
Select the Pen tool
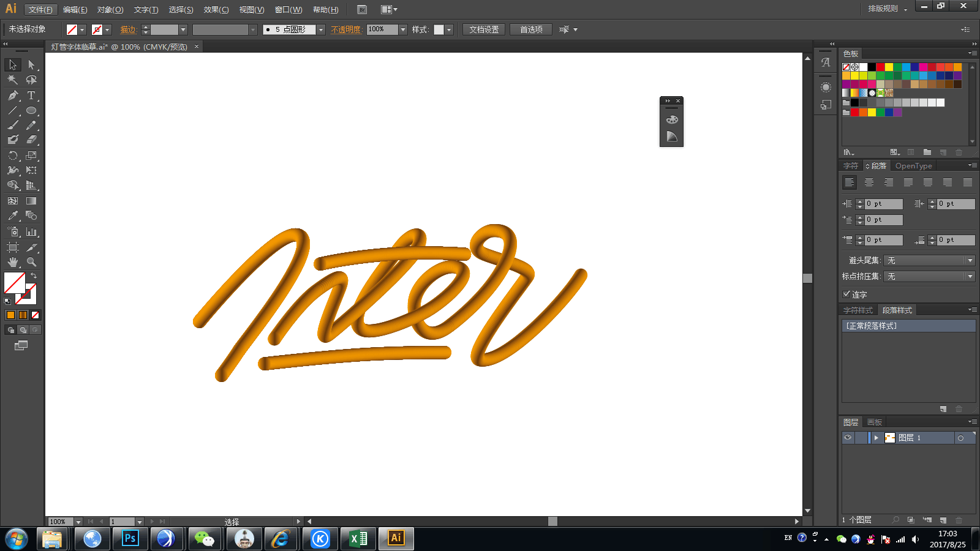tap(13, 96)
